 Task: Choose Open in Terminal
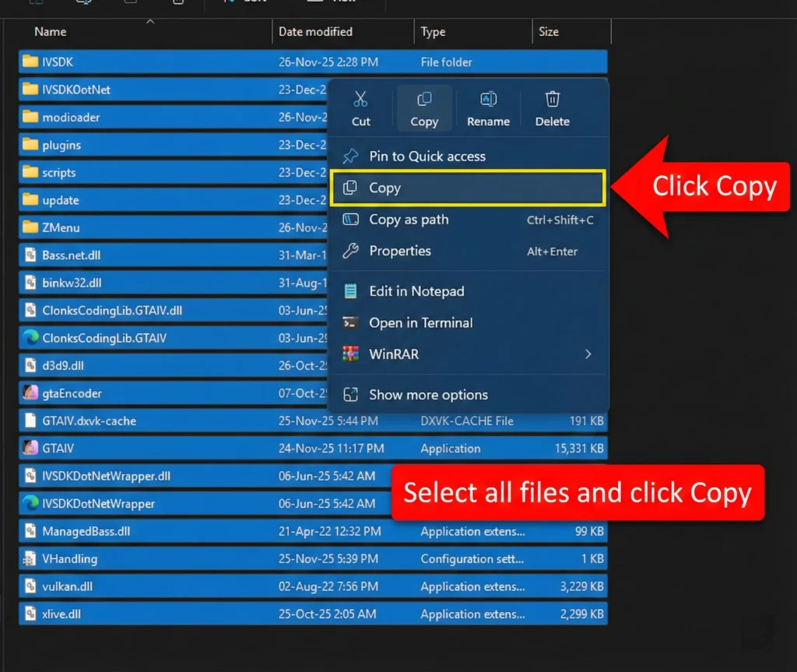(x=420, y=322)
